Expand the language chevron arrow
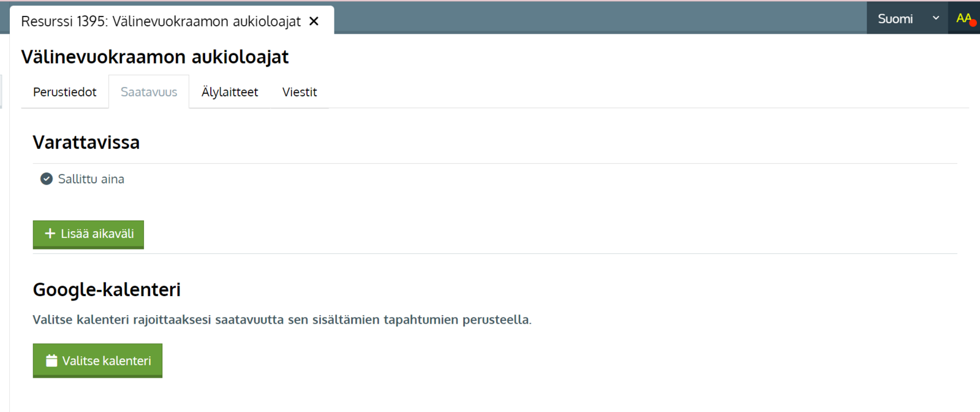The image size is (980, 412). [x=936, y=18]
